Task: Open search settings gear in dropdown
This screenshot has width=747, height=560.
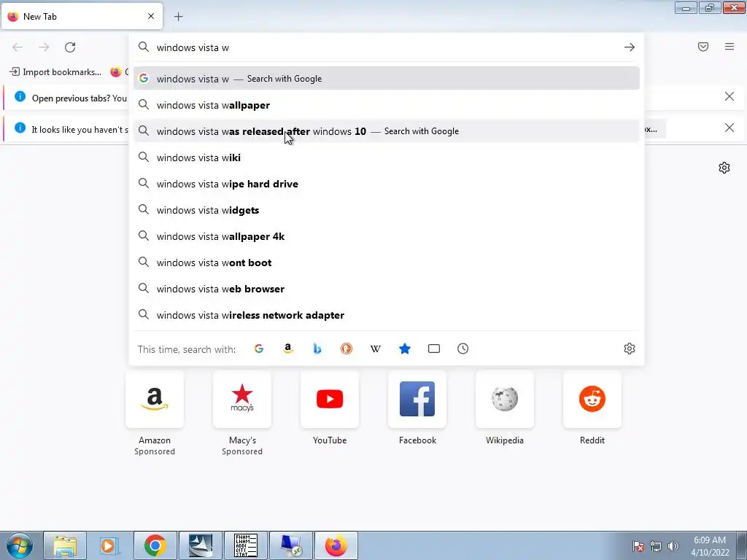Action: pos(630,349)
